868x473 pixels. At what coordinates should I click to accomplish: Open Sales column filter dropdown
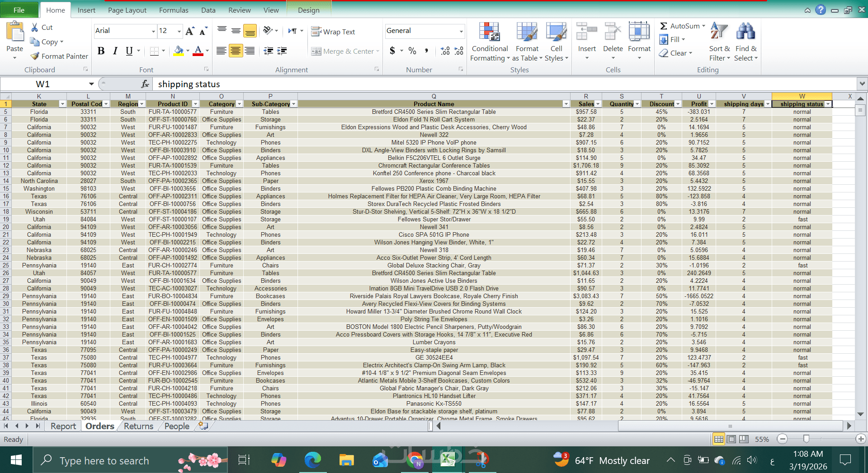(598, 104)
